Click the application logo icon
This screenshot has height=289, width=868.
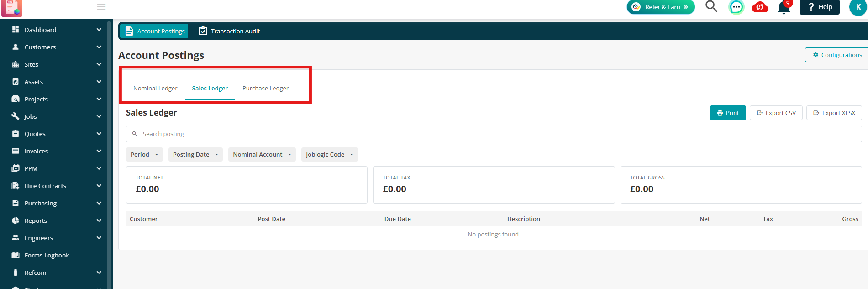12,8
